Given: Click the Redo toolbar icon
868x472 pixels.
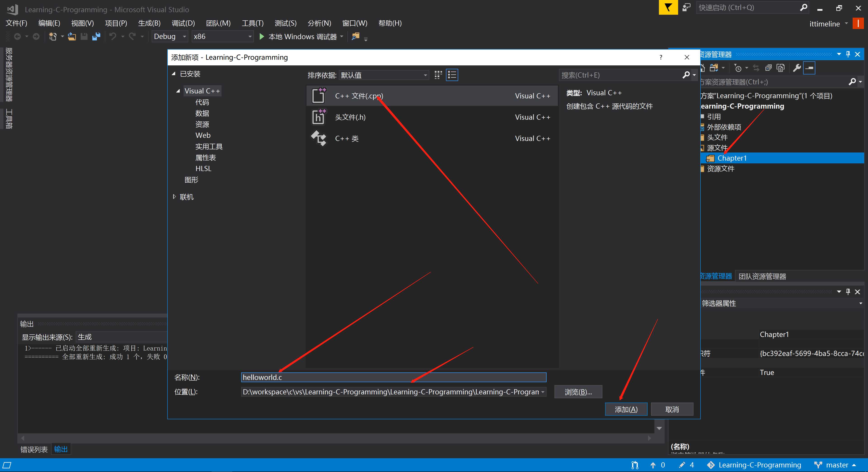Looking at the screenshot, I should 132,36.
